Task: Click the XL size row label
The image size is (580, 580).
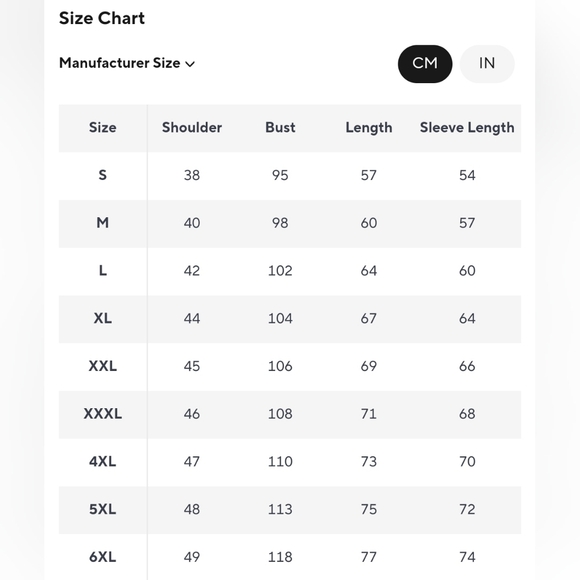Action: pyautogui.click(x=102, y=318)
